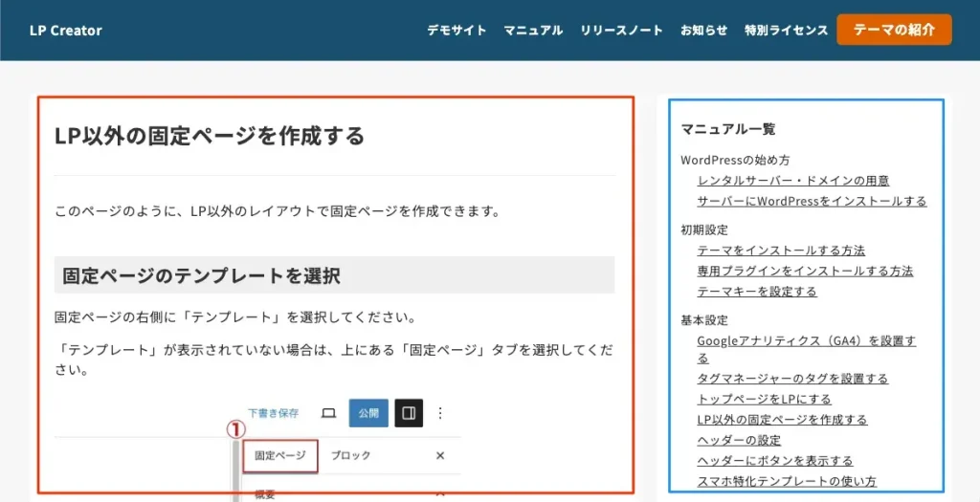The height and width of the screenshot is (502, 980).
Task: Click the laptop preview icon in the editor toolbar
Action: [328, 413]
